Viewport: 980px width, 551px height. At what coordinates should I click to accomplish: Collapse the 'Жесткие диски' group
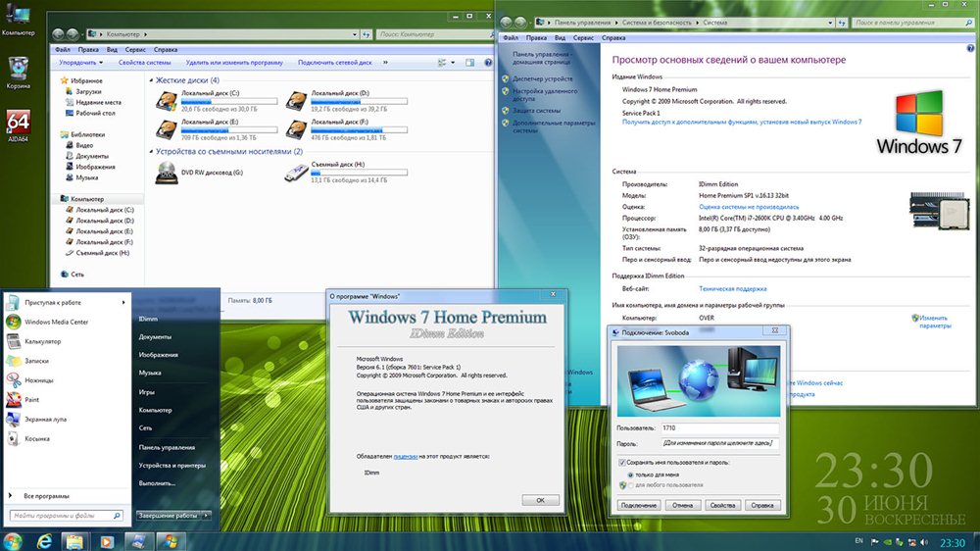[x=151, y=80]
